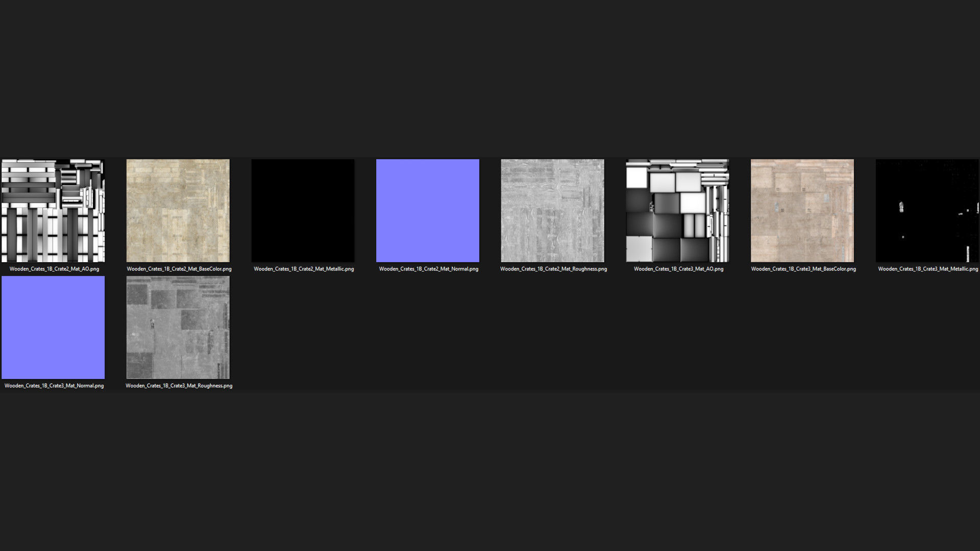
Task: Select the Crate3 Normal map thumbnail
Action: [53, 327]
